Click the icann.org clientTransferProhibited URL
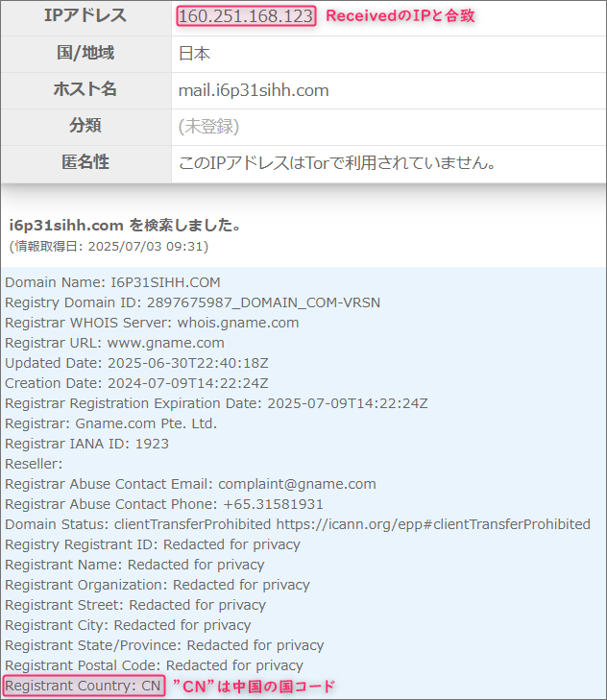Image resolution: width=607 pixels, height=700 pixels. 433,524
